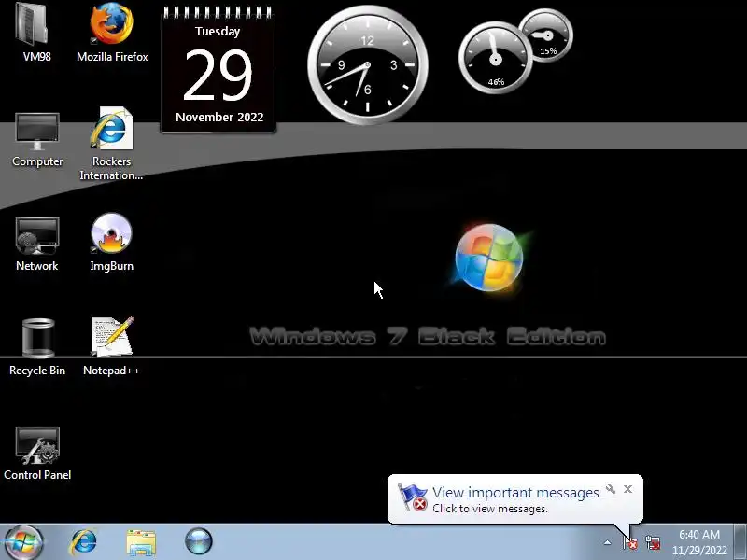Click the flag icon in the notification balloon
The width and height of the screenshot is (747, 560).
[413, 497]
